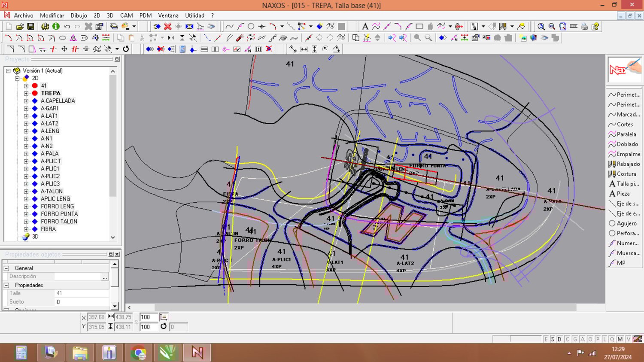The image size is (644, 362).
Task: Click the red dynamite explode icon
Action: point(240,38)
